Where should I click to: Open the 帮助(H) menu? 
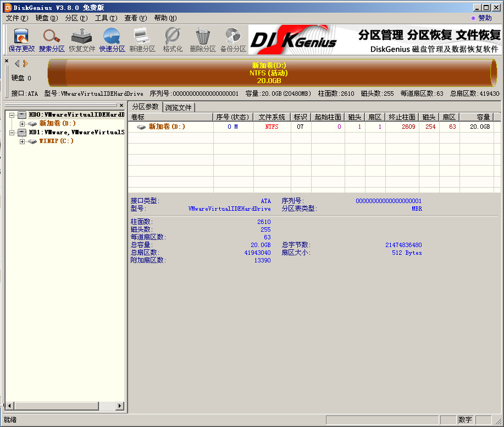(x=165, y=18)
